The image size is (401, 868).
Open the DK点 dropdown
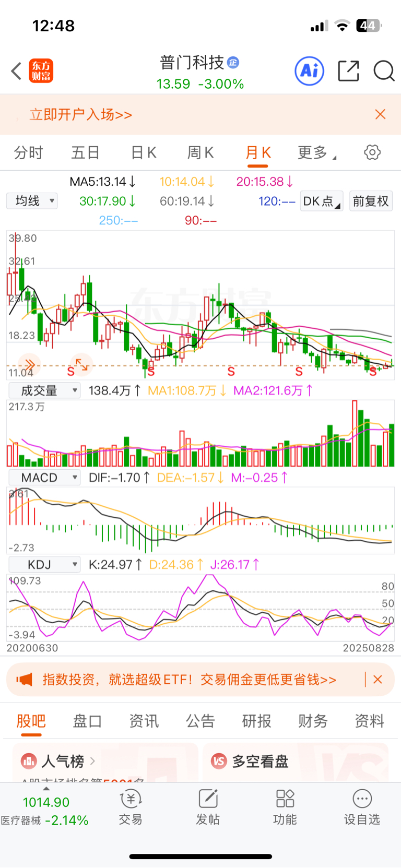point(322,201)
